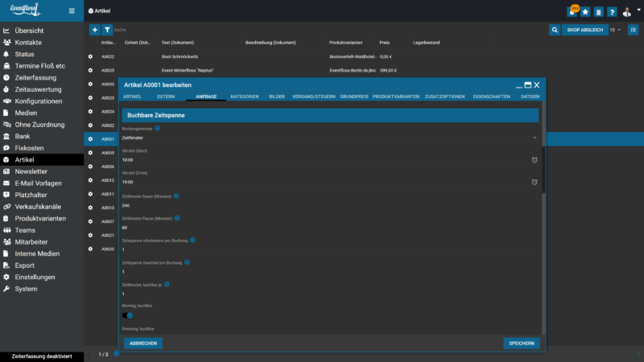Switch to the KATEGORIEN tab
This screenshot has height=362, width=644.
(x=245, y=97)
